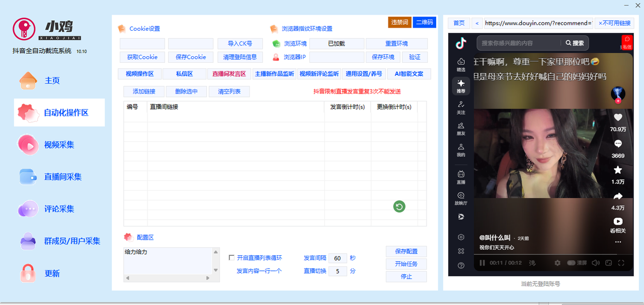Open the settings gear in the video player
Image resolution: width=644 pixels, height=305 pixels.
[x=557, y=263]
